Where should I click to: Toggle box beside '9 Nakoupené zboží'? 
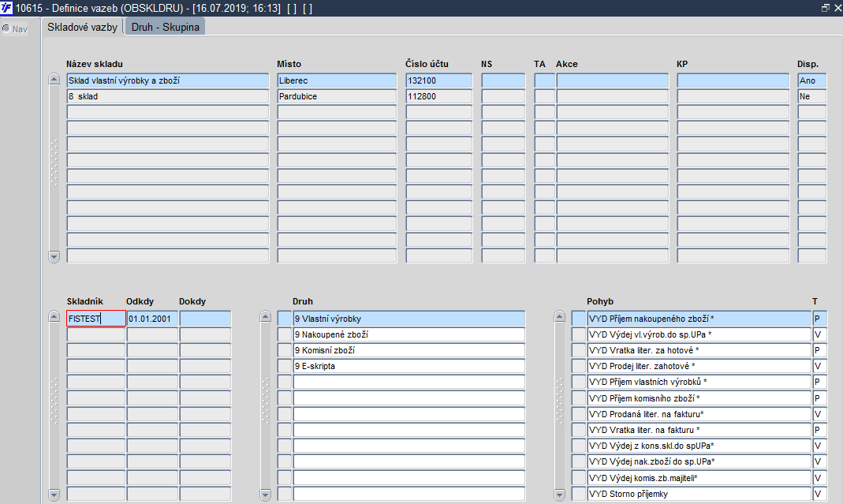tap(285, 334)
